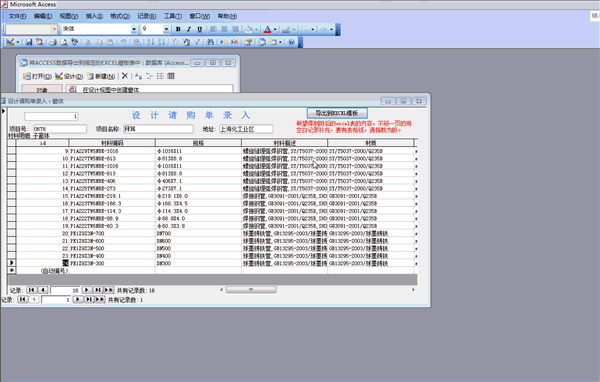This screenshot has width=600, height=382.
Task: Click the Database Window icon
Action: pos(262,42)
